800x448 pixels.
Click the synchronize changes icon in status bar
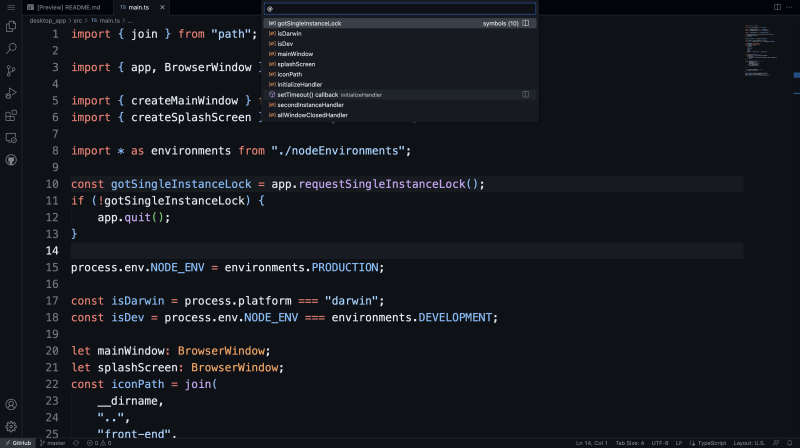pyautogui.click(x=76, y=443)
